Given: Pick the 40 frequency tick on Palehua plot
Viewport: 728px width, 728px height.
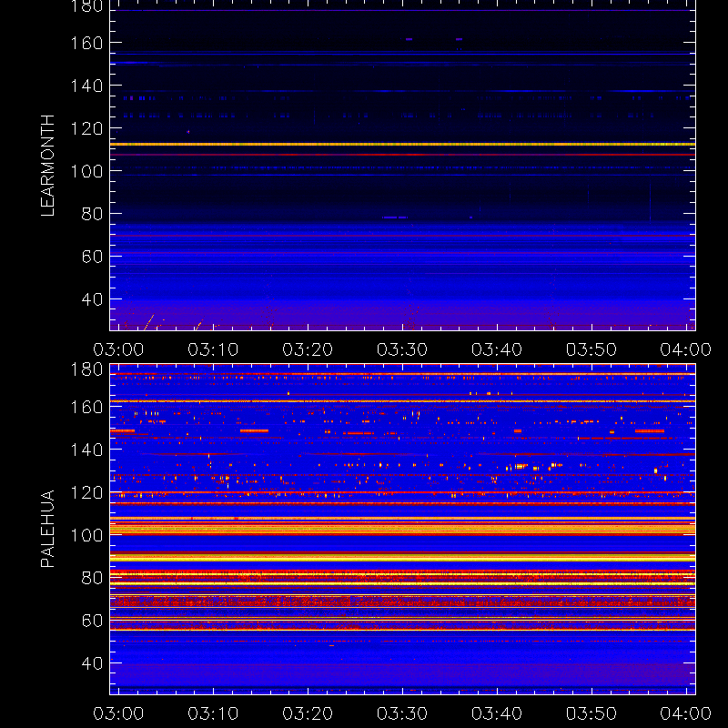Looking at the screenshot, I should coord(92,663).
